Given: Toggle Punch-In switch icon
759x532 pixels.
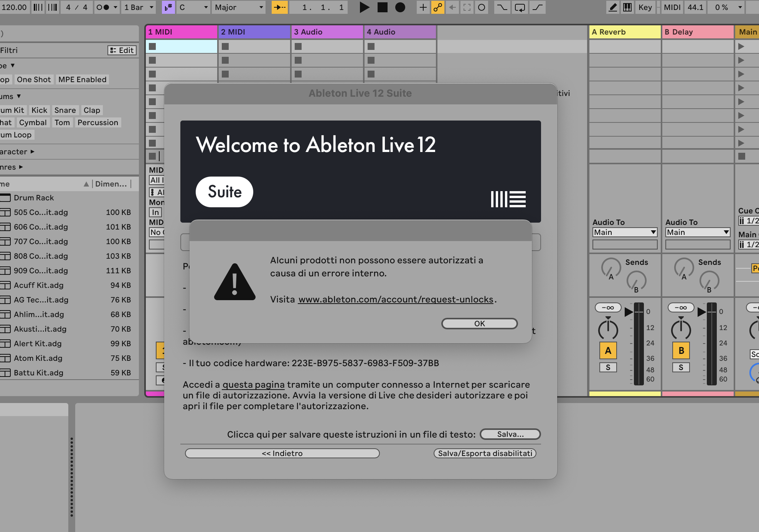Looking at the screenshot, I should (502, 7).
